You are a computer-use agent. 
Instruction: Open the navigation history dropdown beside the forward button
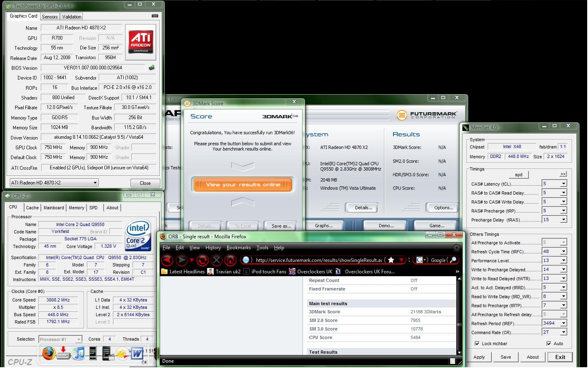192,260
